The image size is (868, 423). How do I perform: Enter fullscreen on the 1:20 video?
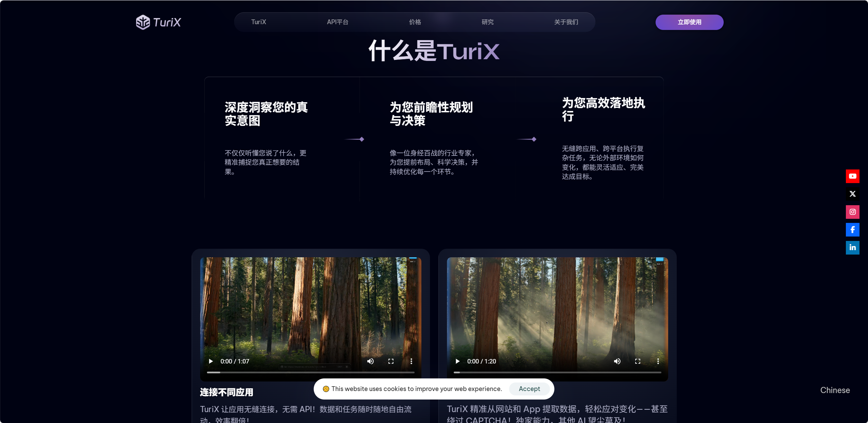638,361
